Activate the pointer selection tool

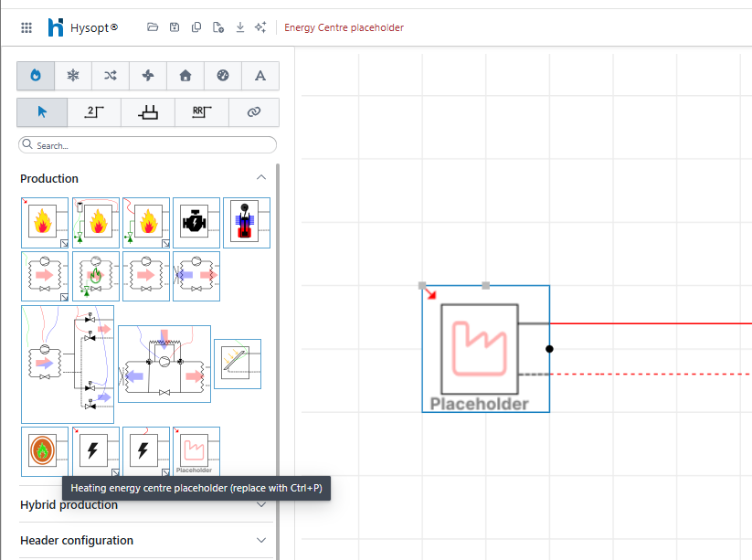point(42,112)
